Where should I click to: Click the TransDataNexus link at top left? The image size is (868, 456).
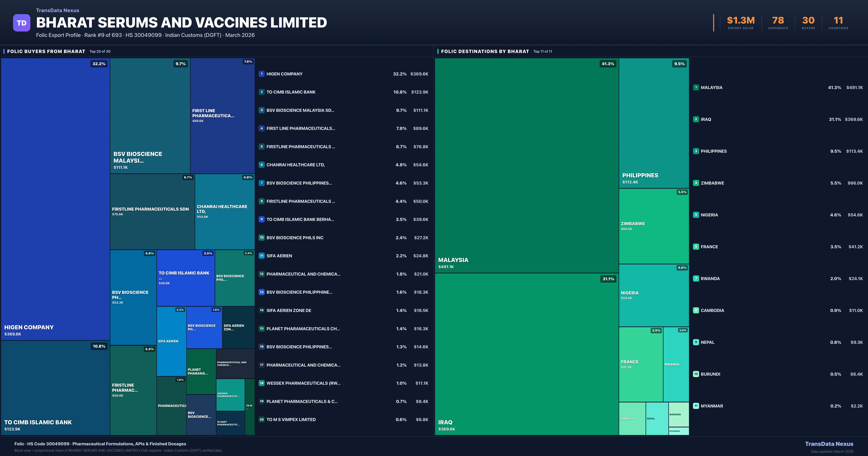pyautogui.click(x=58, y=10)
